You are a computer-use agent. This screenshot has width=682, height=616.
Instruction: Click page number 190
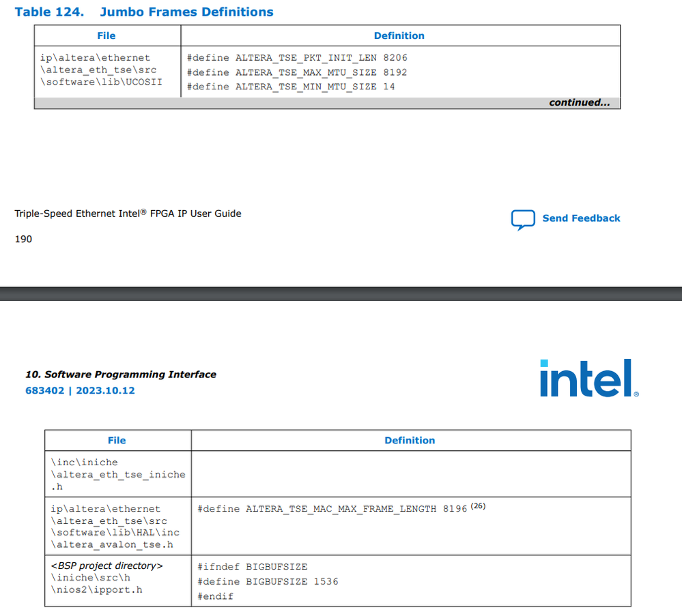(x=23, y=239)
